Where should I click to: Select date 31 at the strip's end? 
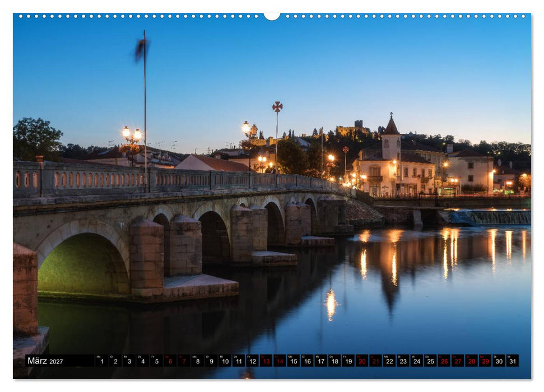(513, 361)
